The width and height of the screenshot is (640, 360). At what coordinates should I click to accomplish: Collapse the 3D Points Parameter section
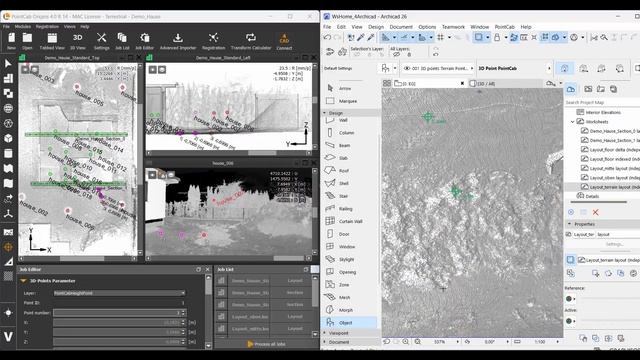(x=23, y=281)
